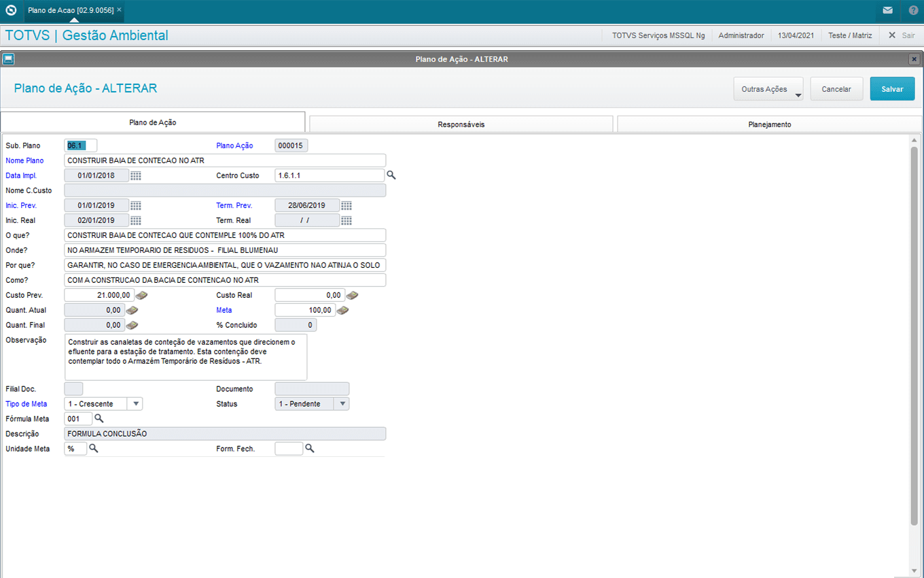The width and height of the screenshot is (924, 578).
Task: Expand the Status dropdown
Action: pyautogui.click(x=342, y=404)
